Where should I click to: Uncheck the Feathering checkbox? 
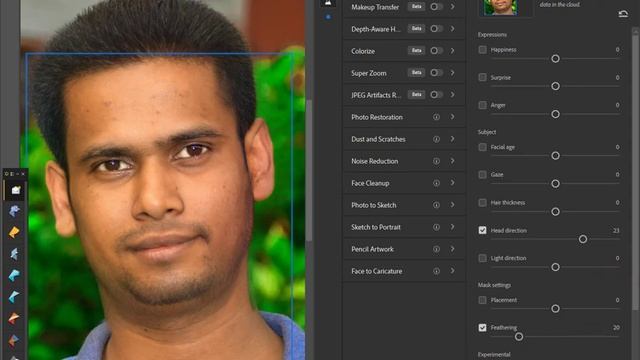(482, 328)
